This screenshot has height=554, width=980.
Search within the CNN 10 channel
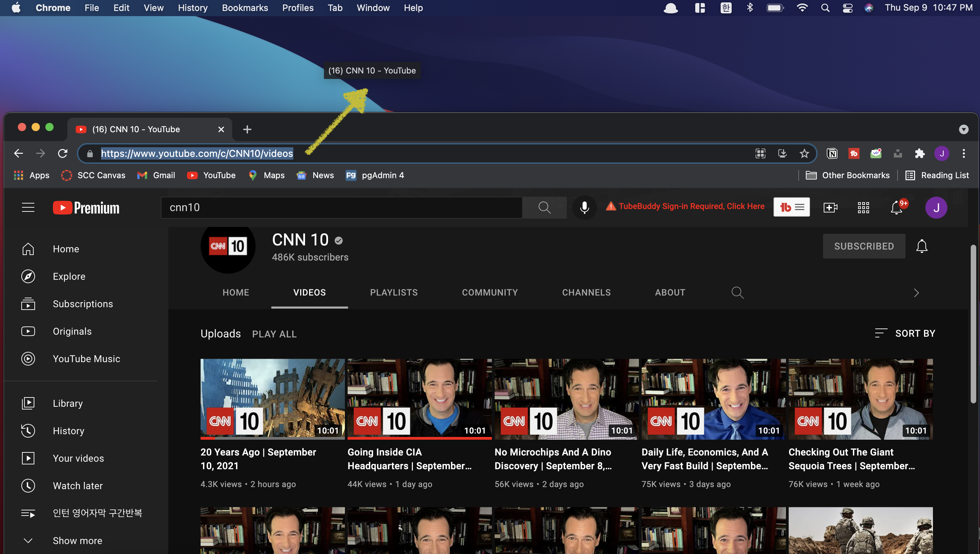tap(737, 292)
